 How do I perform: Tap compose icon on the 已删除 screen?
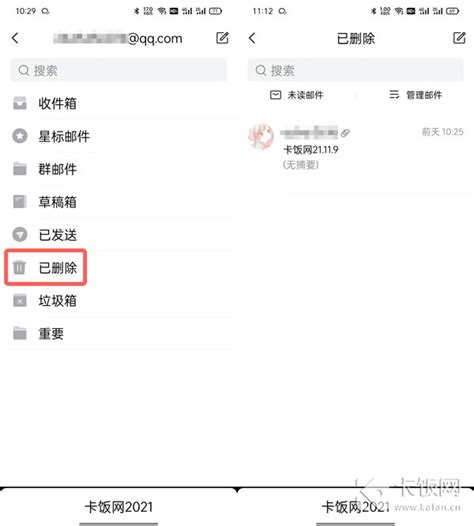459,38
